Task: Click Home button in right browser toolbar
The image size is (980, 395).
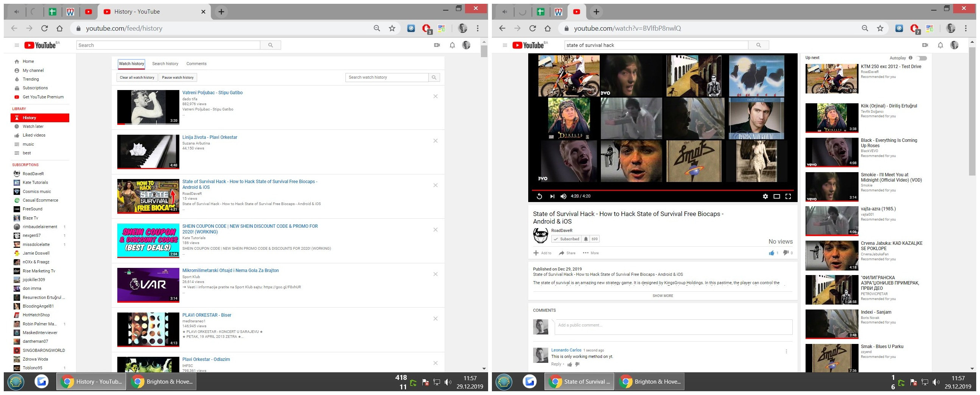Action: (x=548, y=28)
